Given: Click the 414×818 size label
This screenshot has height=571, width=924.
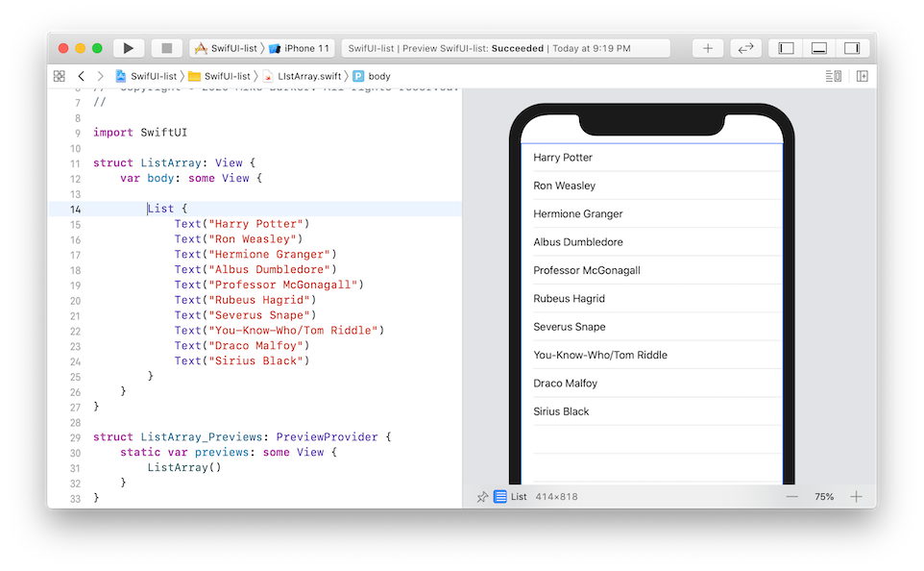Looking at the screenshot, I should tap(556, 497).
